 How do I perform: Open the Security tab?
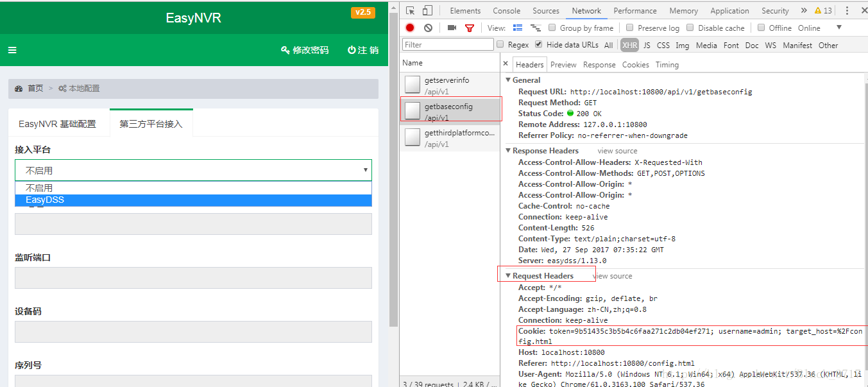pyautogui.click(x=775, y=11)
